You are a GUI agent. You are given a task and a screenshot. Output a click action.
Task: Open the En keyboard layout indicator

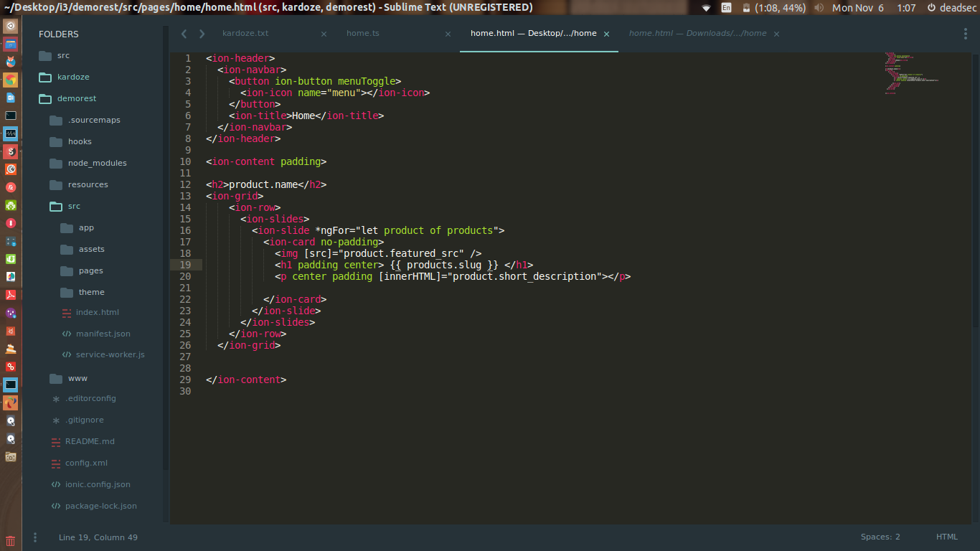click(726, 8)
